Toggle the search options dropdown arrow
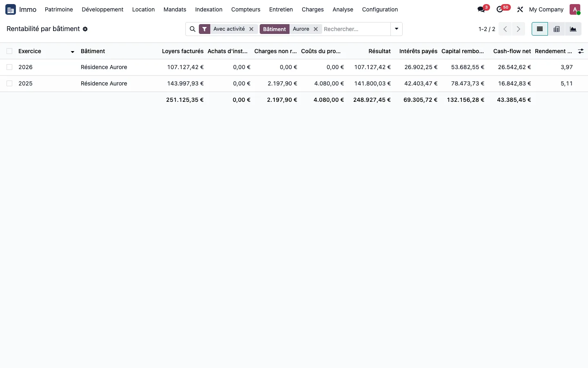Image resolution: width=588 pixels, height=368 pixels. pos(396,29)
